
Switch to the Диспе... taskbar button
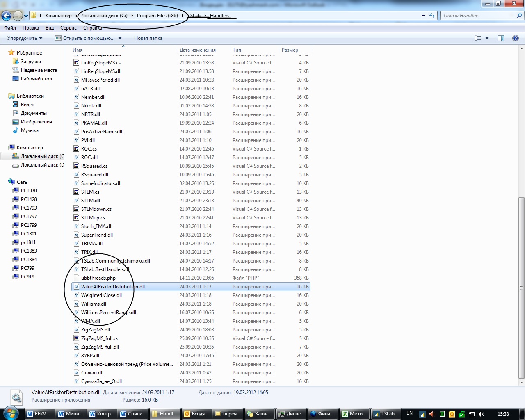coord(292,414)
